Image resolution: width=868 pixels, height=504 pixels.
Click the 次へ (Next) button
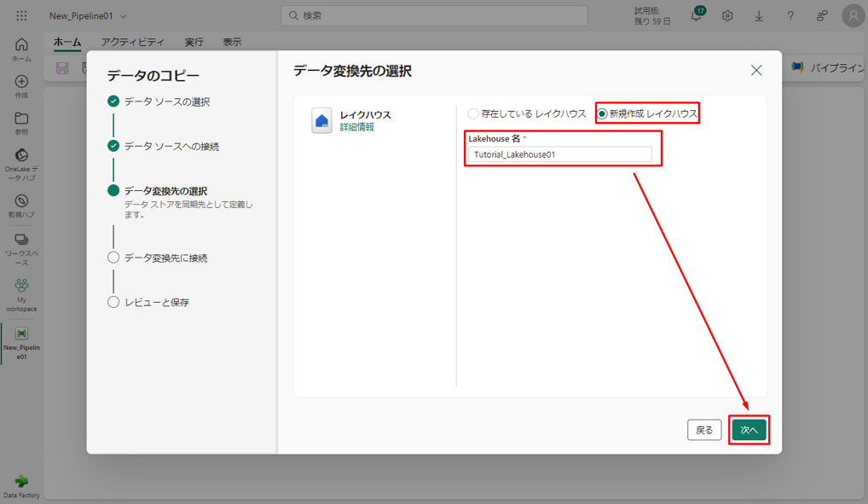coord(749,430)
